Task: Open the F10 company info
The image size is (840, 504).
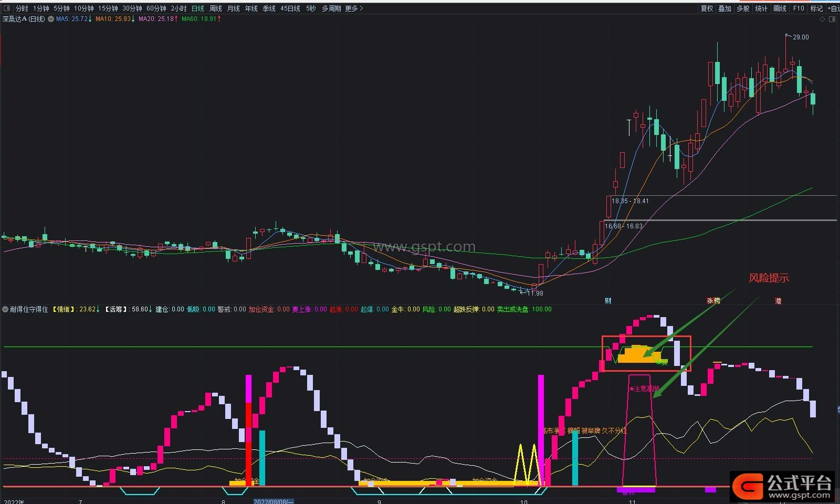Action: coord(799,8)
